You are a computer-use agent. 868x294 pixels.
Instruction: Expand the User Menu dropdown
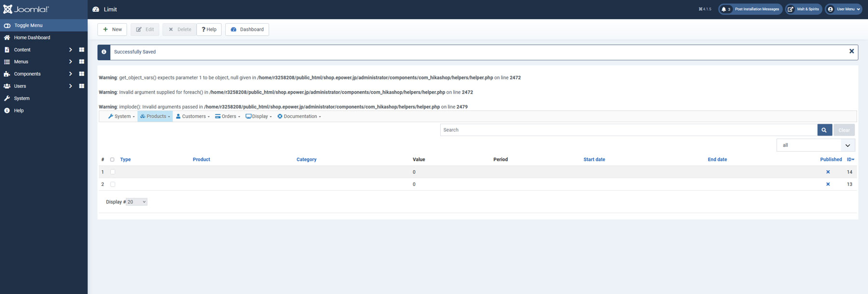843,9
